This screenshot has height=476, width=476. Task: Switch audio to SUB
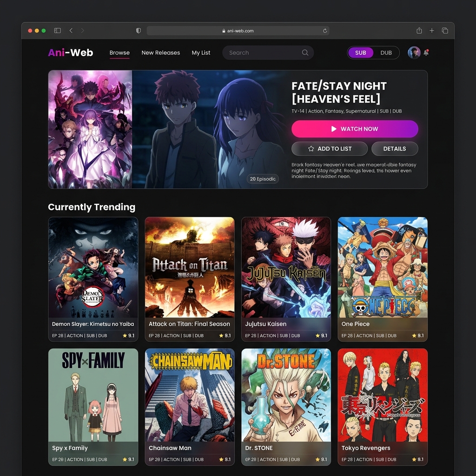(361, 53)
